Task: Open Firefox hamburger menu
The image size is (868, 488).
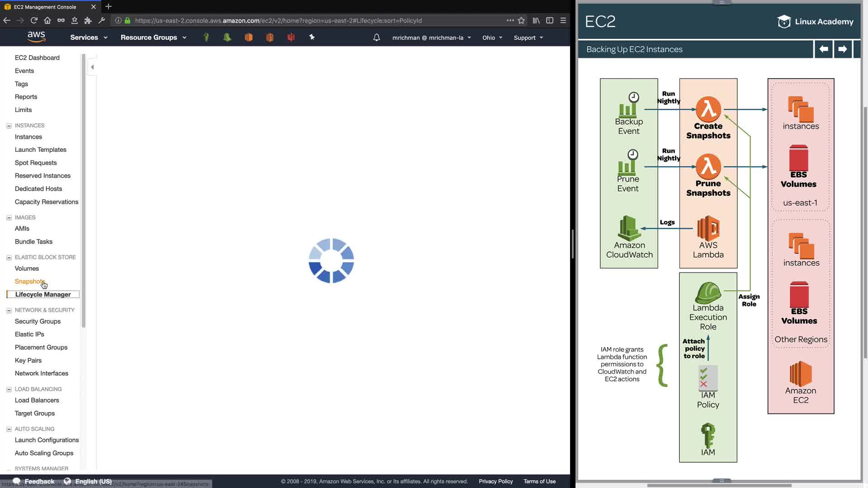Action: [x=563, y=20]
